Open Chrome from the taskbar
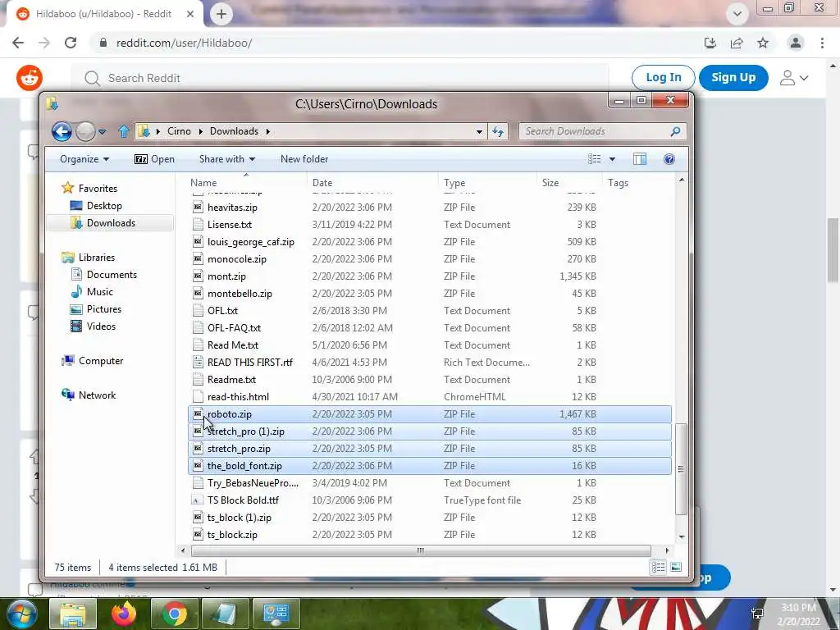Viewport: 840px width, 630px height. (174, 614)
